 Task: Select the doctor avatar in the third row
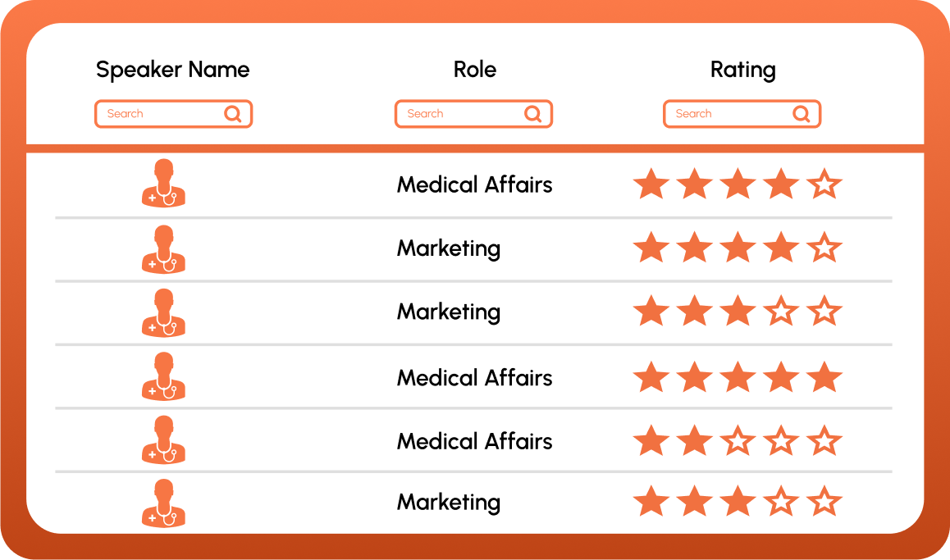click(164, 312)
